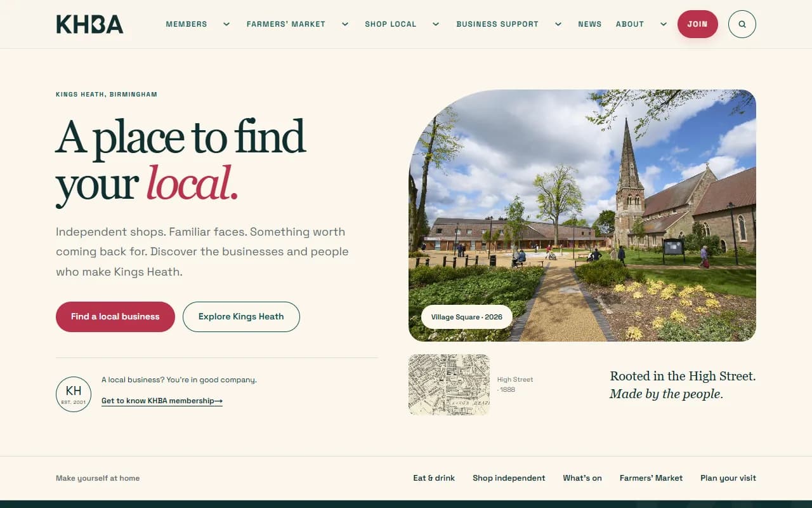Open the Shop independent link

coord(509,478)
